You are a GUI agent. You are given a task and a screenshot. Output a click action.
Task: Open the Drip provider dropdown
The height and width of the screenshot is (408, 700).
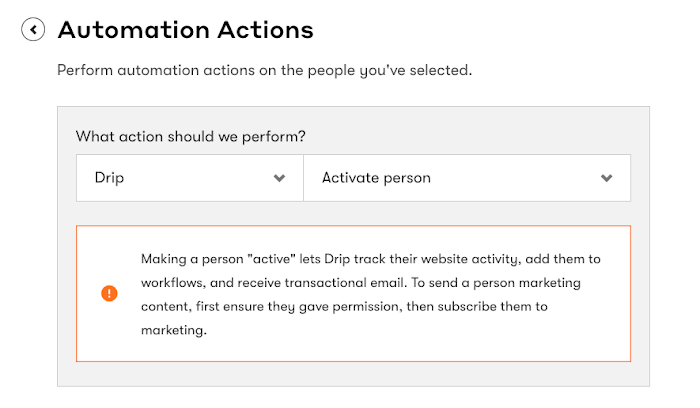coord(190,178)
